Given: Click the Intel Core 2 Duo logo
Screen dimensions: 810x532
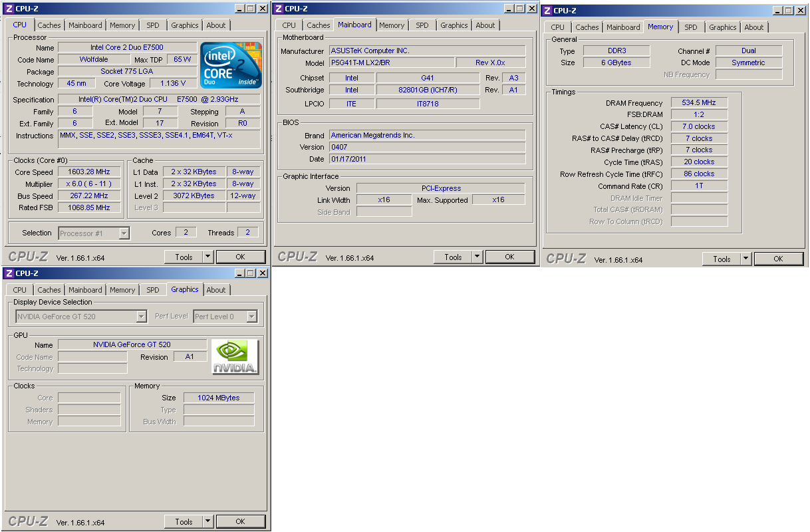Looking at the screenshot, I should pos(232,66).
